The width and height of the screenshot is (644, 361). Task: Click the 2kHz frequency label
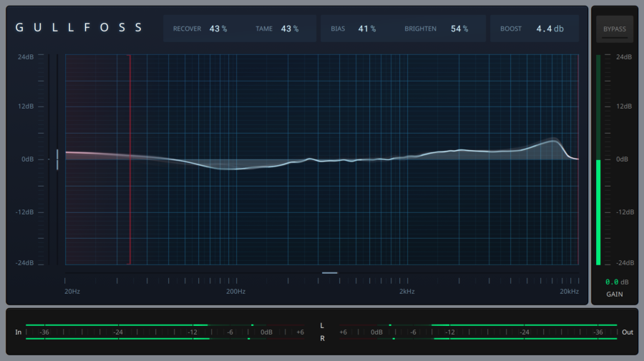406,291
